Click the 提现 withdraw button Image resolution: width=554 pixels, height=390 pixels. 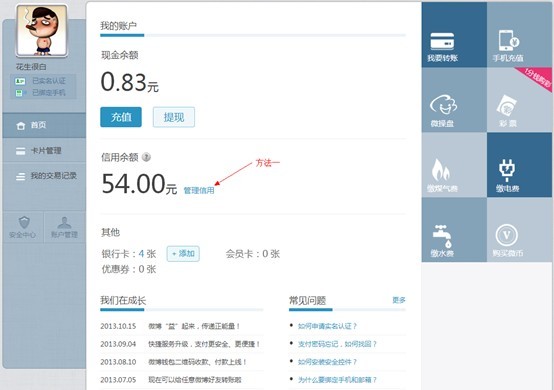pos(174,117)
